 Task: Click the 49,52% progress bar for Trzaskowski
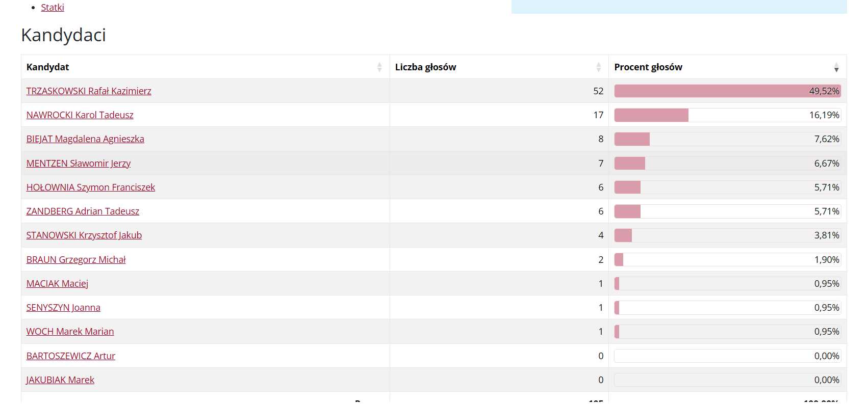coord(727,91)
